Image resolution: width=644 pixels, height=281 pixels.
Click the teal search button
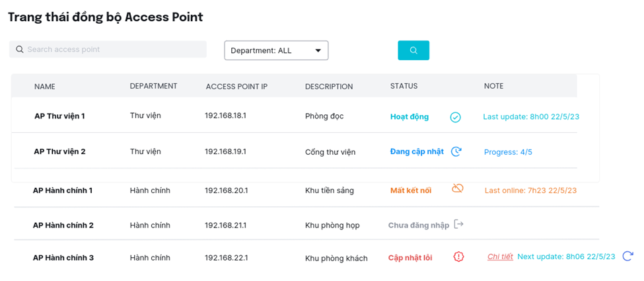tap(413, 50)
